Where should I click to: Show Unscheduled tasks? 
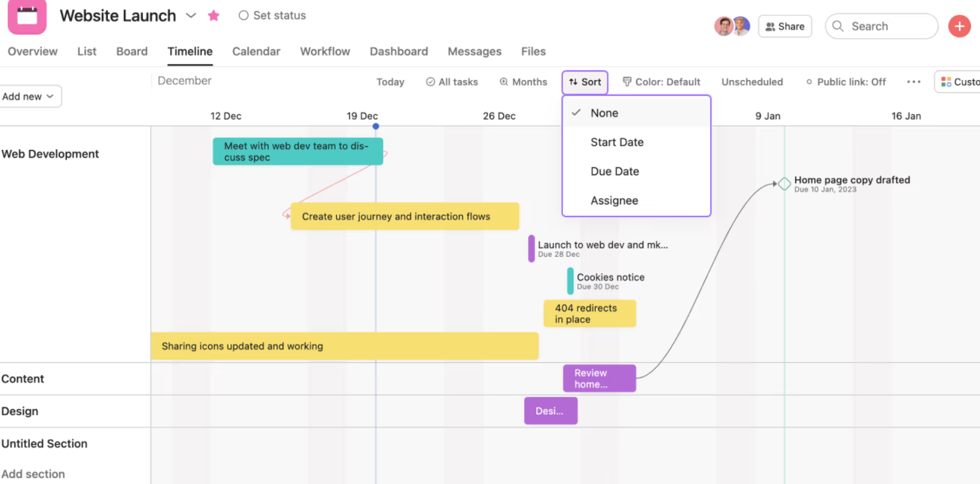pyautogui.click(x=752, y=82)
